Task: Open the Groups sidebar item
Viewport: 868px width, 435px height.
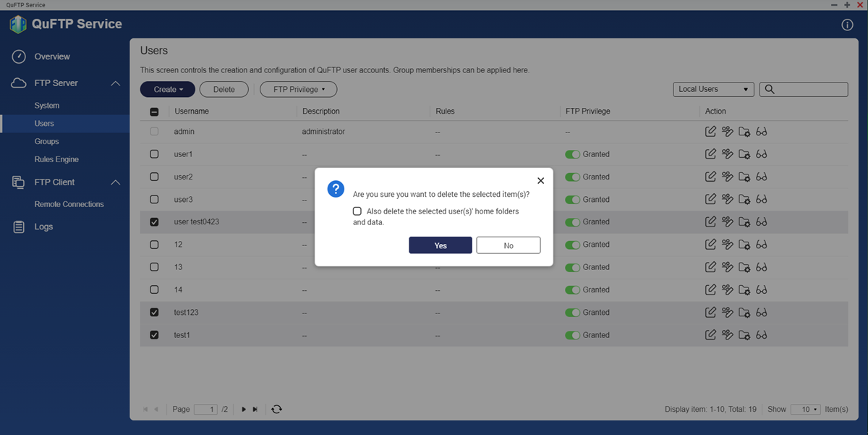Action: click(46, 141)
